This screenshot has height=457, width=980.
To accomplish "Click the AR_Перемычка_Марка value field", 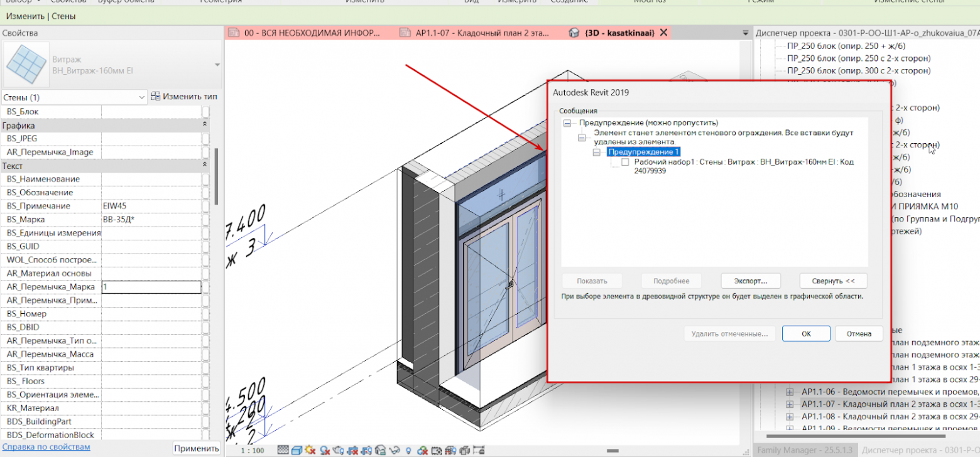I will 151,287.
